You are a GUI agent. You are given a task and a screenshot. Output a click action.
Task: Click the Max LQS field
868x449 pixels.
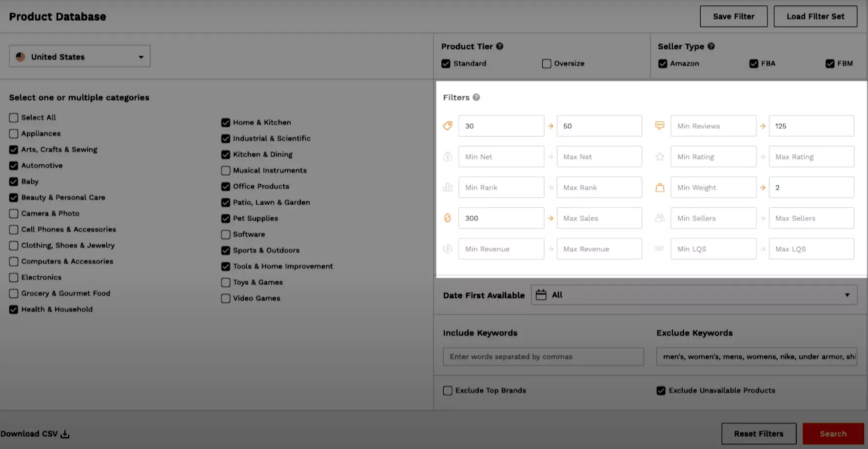pyautogui.click(x=811, y=249)
